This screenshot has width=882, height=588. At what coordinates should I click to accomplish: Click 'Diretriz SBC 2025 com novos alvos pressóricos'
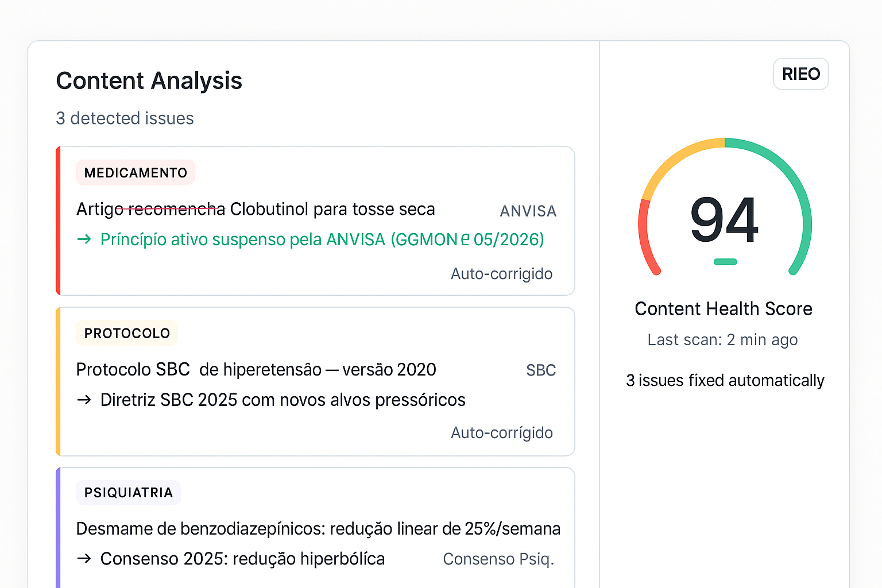tap(283, 400)
